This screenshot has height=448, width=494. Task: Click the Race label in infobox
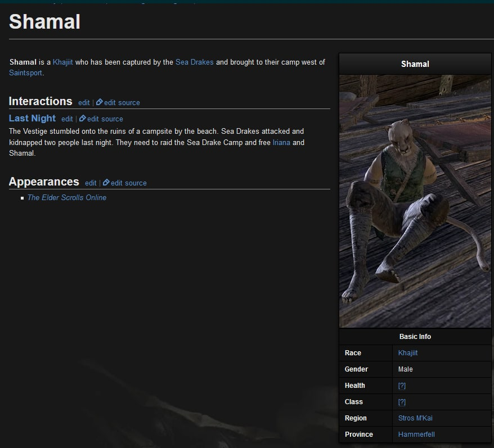pyautogui.click(x=353, y=353)
